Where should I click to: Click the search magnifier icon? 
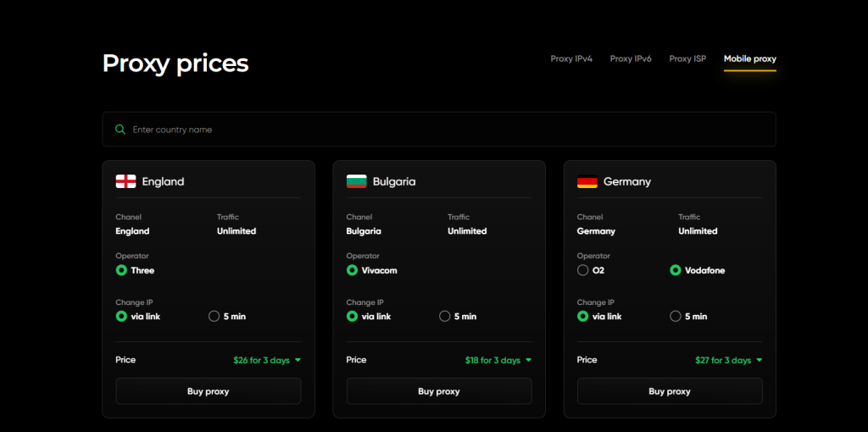120,130
